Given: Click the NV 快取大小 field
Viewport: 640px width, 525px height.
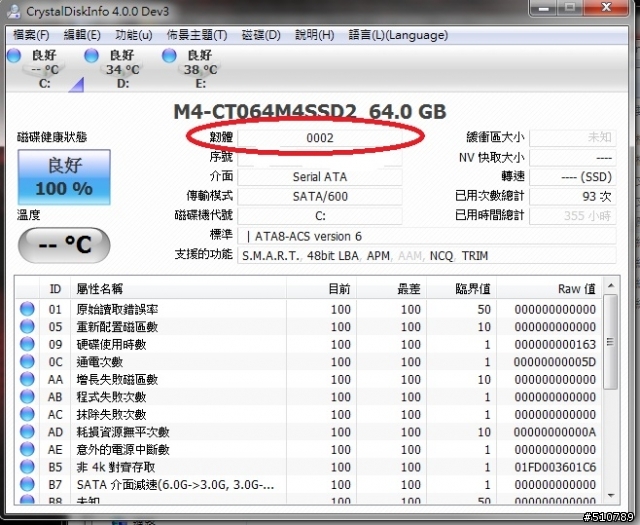Looking at the screenshot, I should (x=573, y=157).
